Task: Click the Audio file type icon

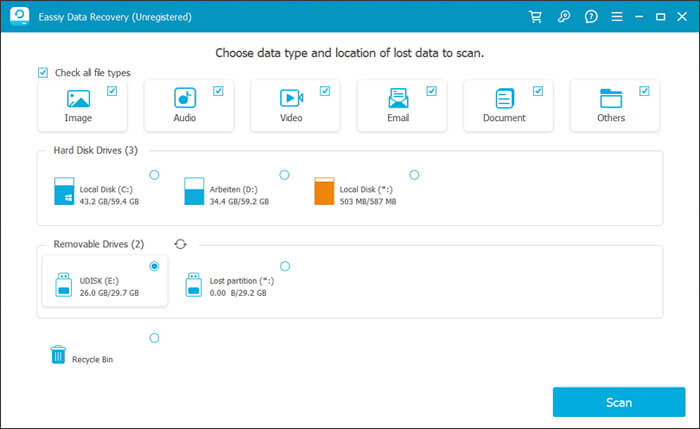Action: tap(184, 98)
